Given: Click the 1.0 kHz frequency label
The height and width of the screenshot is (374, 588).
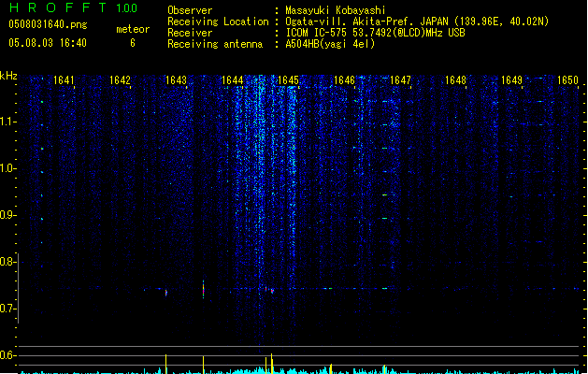Looking at the screenshot, I should coord(7,168).
